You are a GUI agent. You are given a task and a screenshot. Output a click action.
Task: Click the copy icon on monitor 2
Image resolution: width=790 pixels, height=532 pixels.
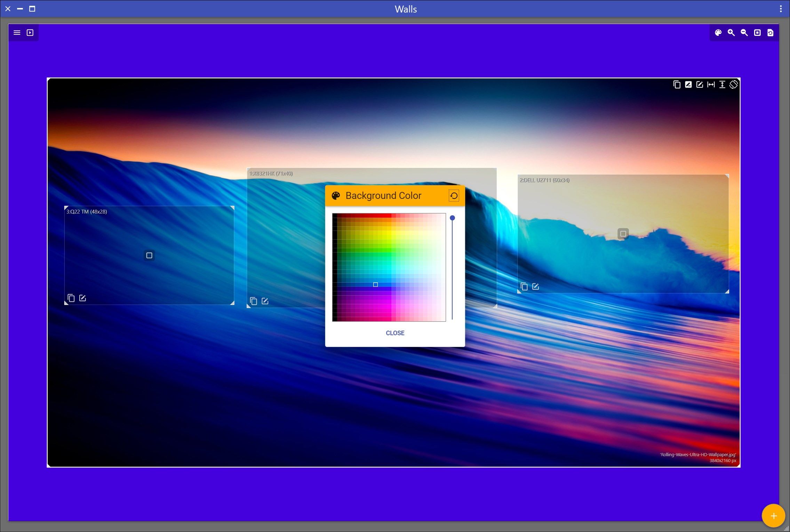tap(524, 286)
